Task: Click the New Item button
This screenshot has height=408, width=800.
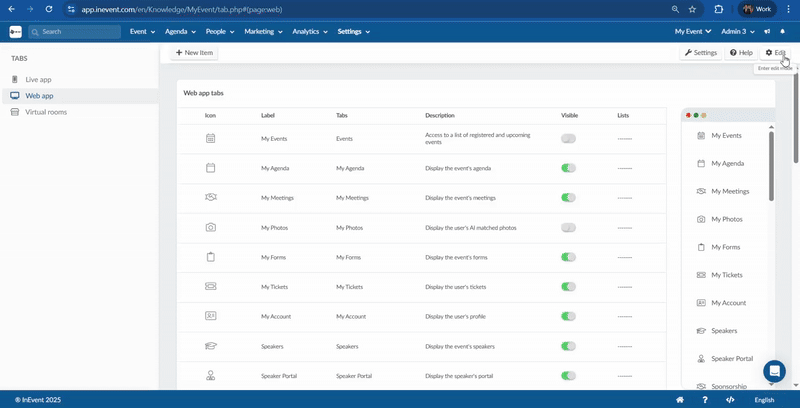Action: (x=194, y=53)
